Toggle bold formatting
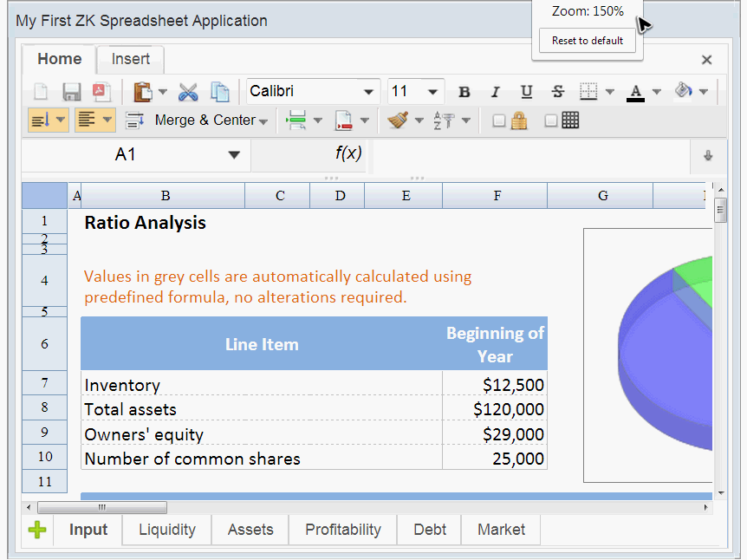Screen dimensions: 747x560 pos(464,92)
